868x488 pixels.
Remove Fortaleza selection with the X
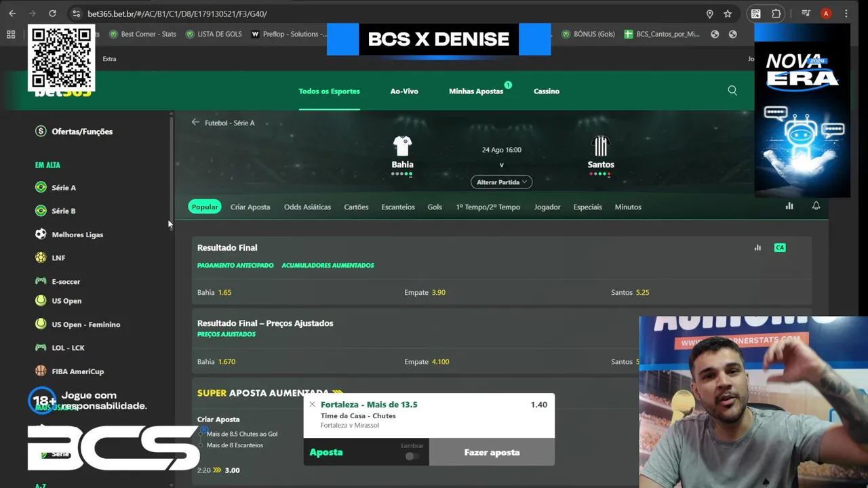pyautogui.click(x=312, y=405)
